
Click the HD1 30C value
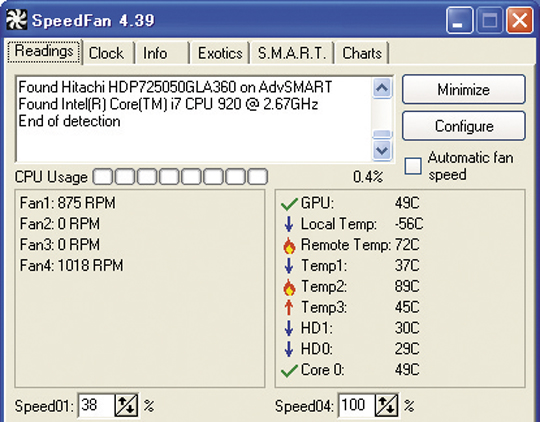(407, 328)
